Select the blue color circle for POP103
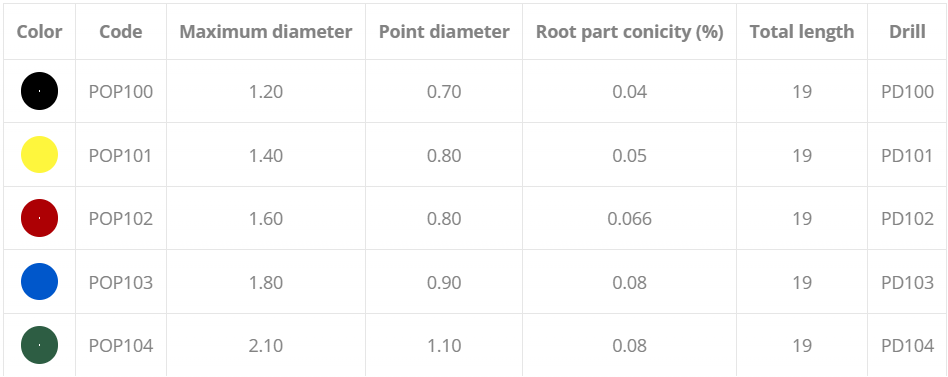948x377 pixels. [39, 282]
